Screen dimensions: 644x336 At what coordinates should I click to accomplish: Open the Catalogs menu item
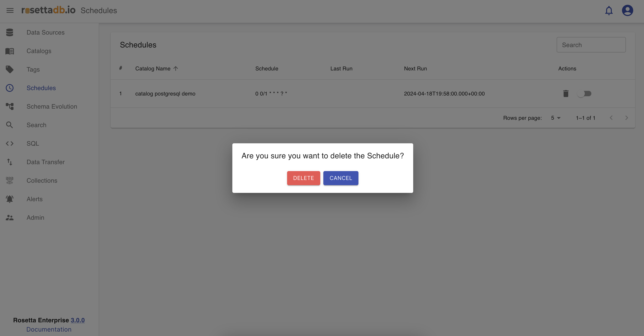coord(39,51)
